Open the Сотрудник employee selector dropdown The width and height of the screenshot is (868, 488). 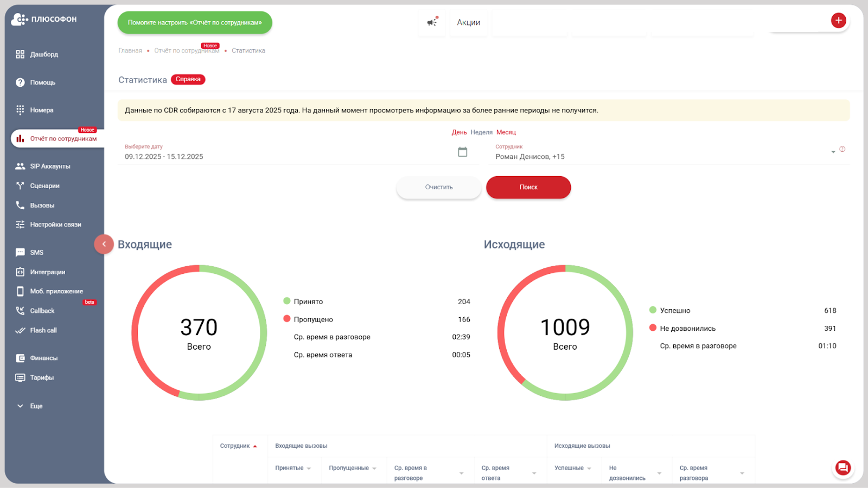(x=834, y=152)
